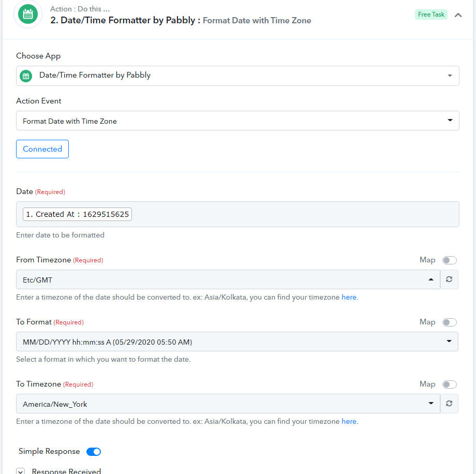
Task: Open the To Timezone America/New_York dropdown
Action: 228,404
